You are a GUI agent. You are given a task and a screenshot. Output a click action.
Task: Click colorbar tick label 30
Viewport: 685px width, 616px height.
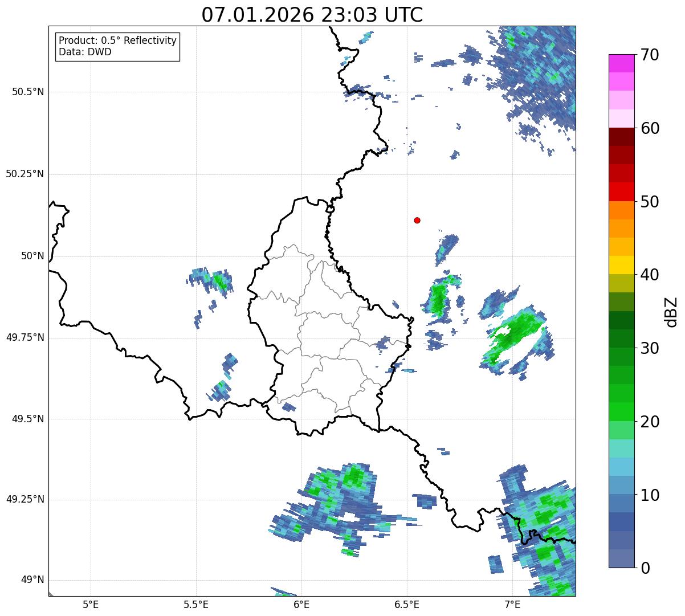pos(650,348)
